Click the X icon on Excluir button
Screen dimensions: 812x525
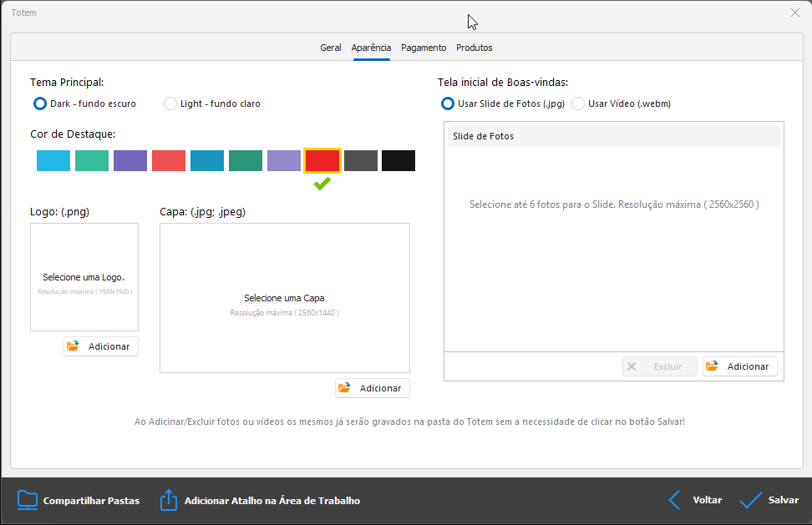pos(632,366)
